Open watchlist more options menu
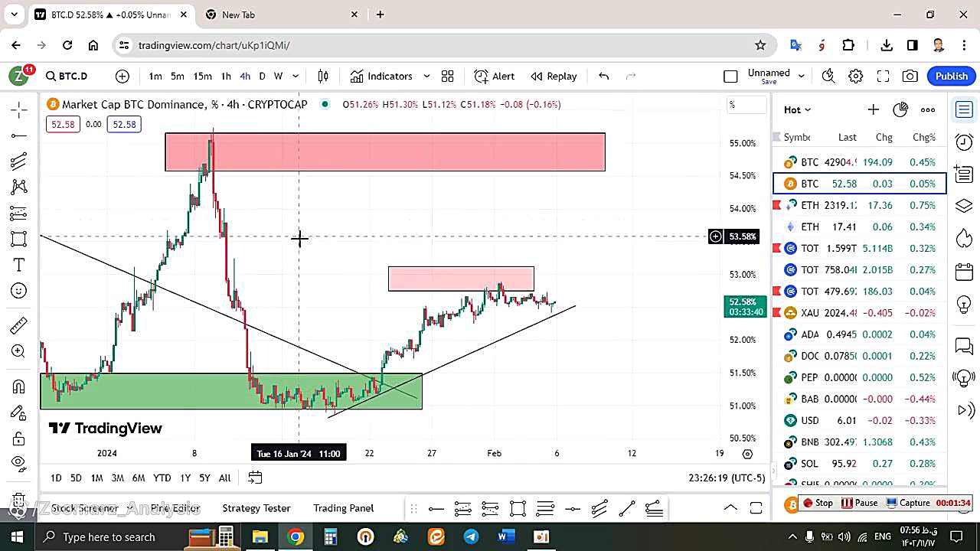The height and width of the screenshot is (551, 980). (928, 109)
